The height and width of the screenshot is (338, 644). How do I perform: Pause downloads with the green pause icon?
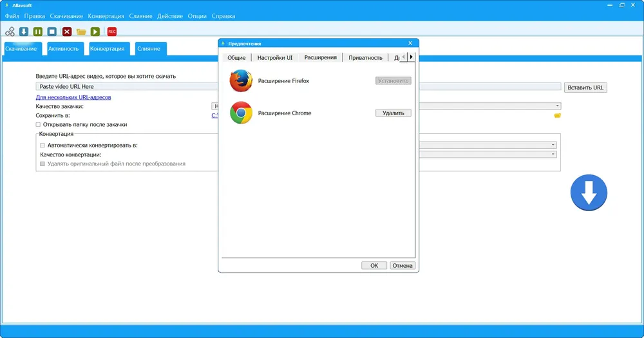[38, 32]
